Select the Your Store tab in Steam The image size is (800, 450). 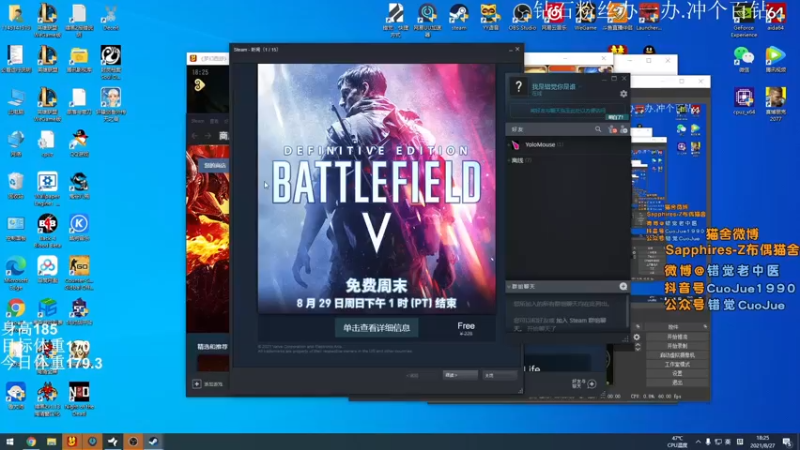click(x=215, y=165)
